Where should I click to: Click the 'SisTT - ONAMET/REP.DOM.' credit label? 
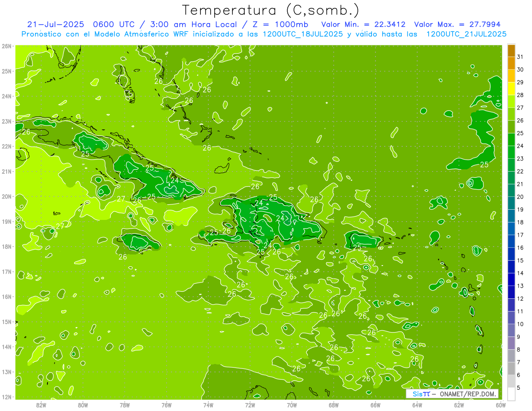coord(452,394)
